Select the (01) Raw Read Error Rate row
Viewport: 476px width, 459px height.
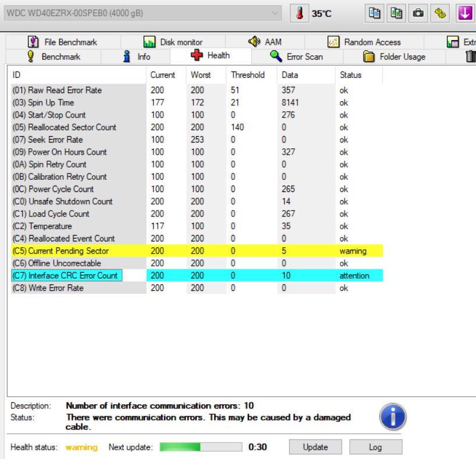(197, 90)
